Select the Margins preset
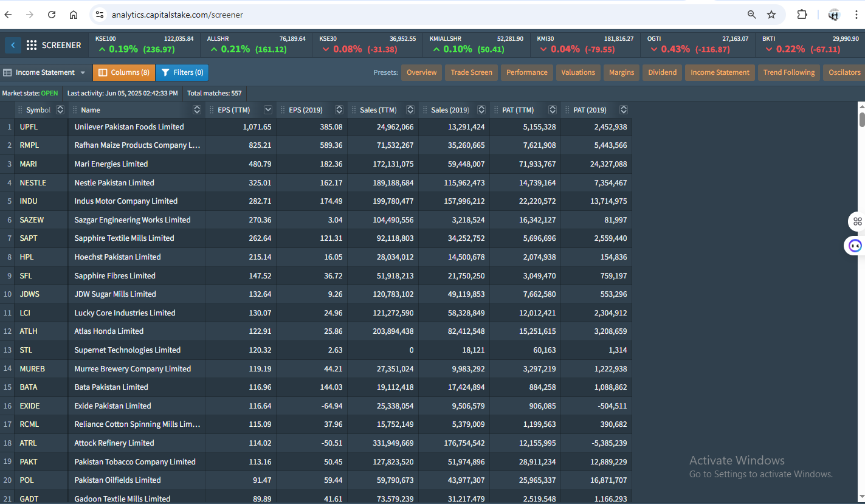 621,72
